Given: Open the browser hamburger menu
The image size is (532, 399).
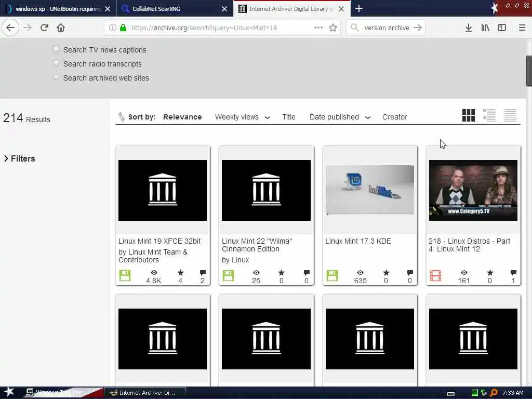Looking at the screenshot, I should point(522,28).
